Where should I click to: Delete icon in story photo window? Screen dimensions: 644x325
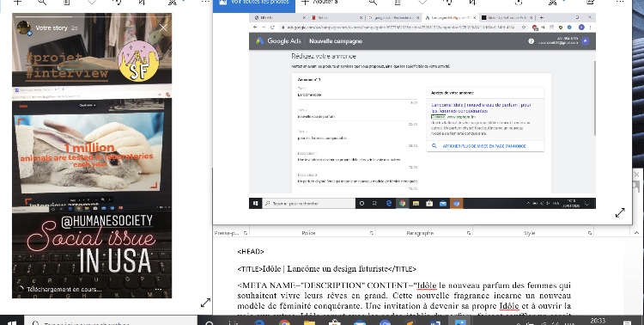click(x=66, y=3)
